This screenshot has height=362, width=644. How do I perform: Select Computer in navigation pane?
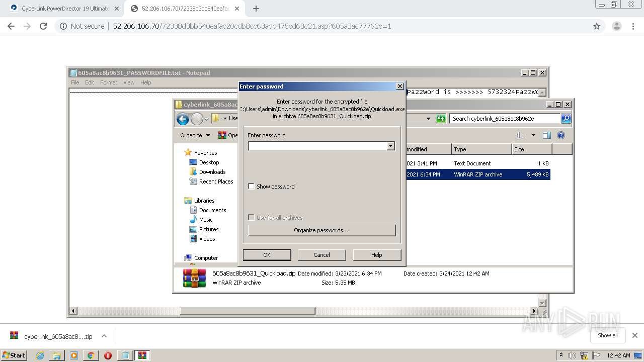point(206,258)
